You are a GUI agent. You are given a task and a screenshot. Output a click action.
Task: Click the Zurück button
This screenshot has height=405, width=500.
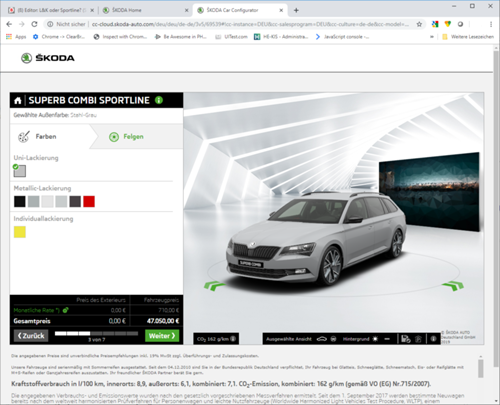[31, 336]
